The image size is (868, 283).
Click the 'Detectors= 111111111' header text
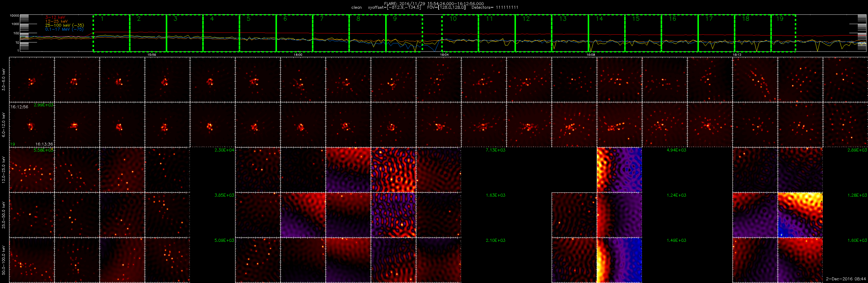click(495, 8)
